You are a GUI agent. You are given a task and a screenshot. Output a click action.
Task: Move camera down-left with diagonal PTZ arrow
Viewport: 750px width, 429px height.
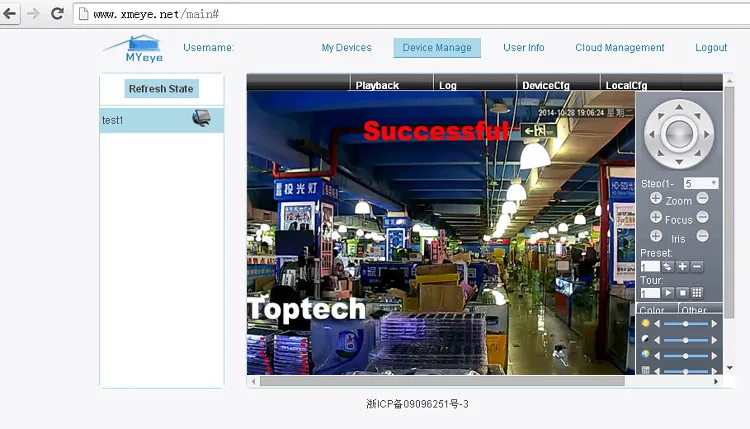click(661, 153)
